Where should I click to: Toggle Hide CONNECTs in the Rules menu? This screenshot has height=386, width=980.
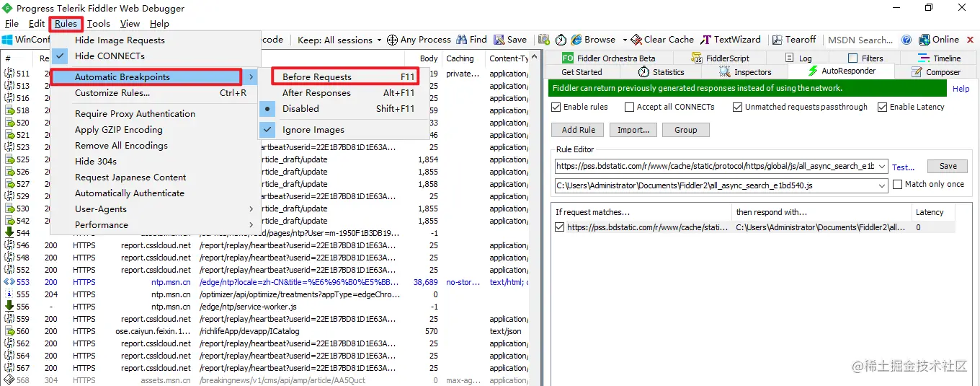[156, 56]
